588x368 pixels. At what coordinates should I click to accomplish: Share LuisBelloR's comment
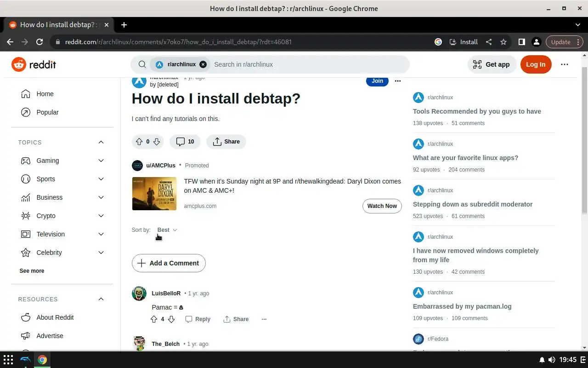[236, 319]
